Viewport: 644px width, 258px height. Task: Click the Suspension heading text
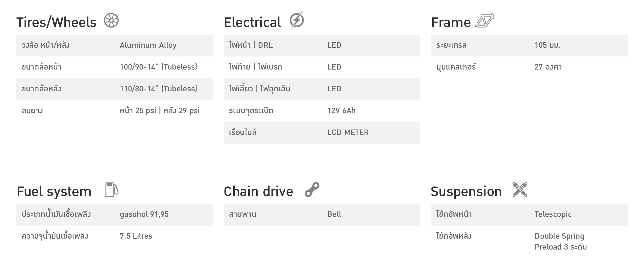[466, 191]
